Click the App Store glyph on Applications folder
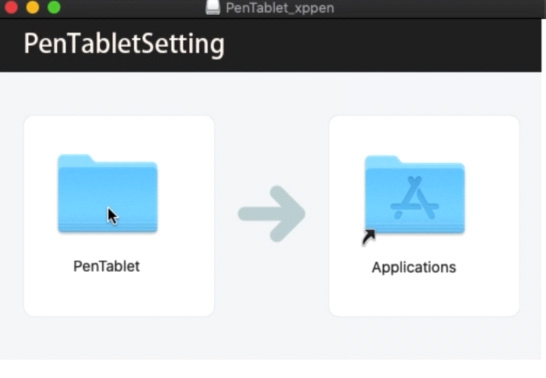 pos(414,198)
